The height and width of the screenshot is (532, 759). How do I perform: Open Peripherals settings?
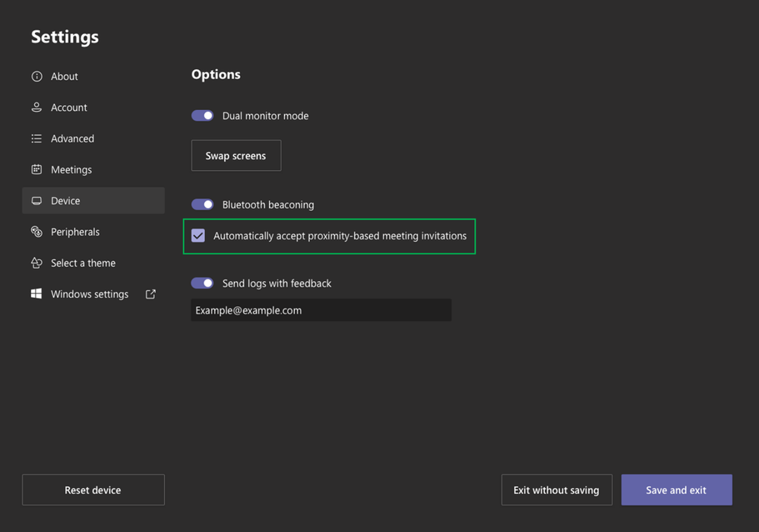[x=93, y=232]
